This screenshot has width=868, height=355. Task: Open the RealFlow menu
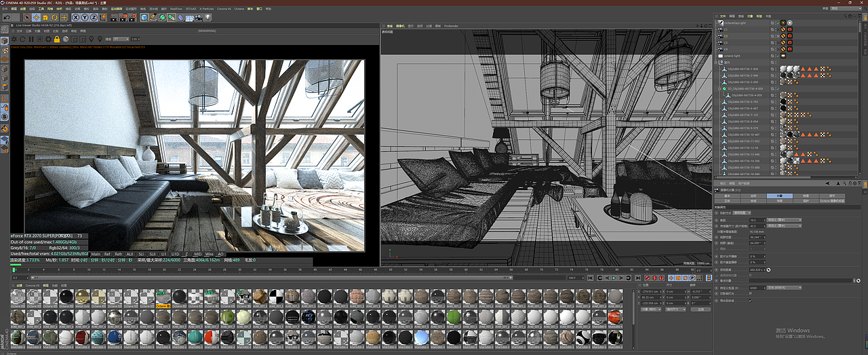[176, 9]
